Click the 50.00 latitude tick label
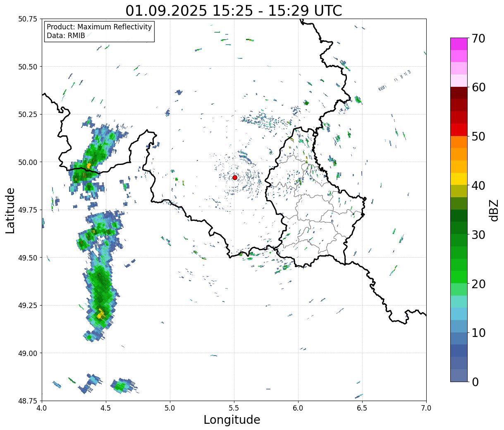Image resolution: width=504 pixels, height=430 pixels. pyautogui.click(x=27, y=162)
